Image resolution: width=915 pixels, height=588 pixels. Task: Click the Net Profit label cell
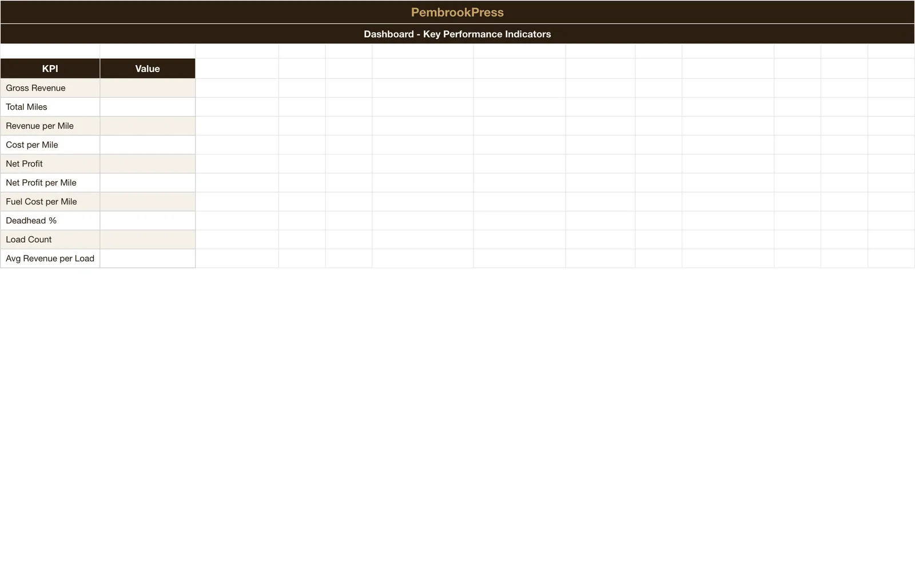tap(50, 163)
